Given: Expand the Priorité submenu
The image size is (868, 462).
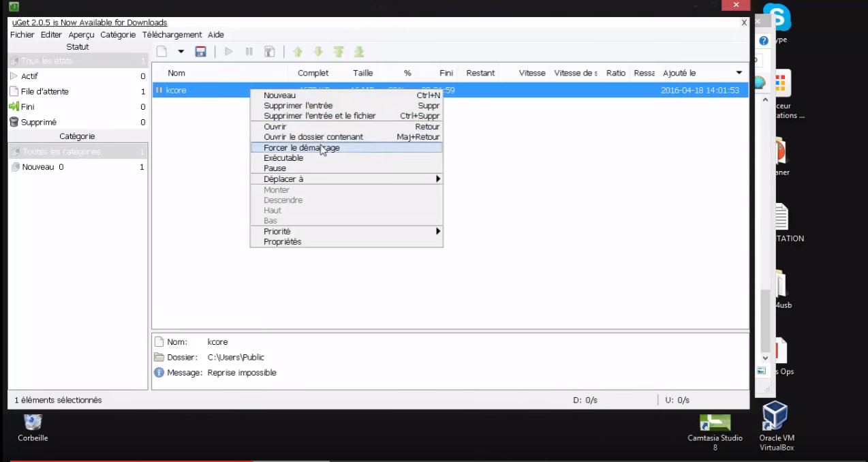Looking at the screenshot, I should click(x=347, y=232).
